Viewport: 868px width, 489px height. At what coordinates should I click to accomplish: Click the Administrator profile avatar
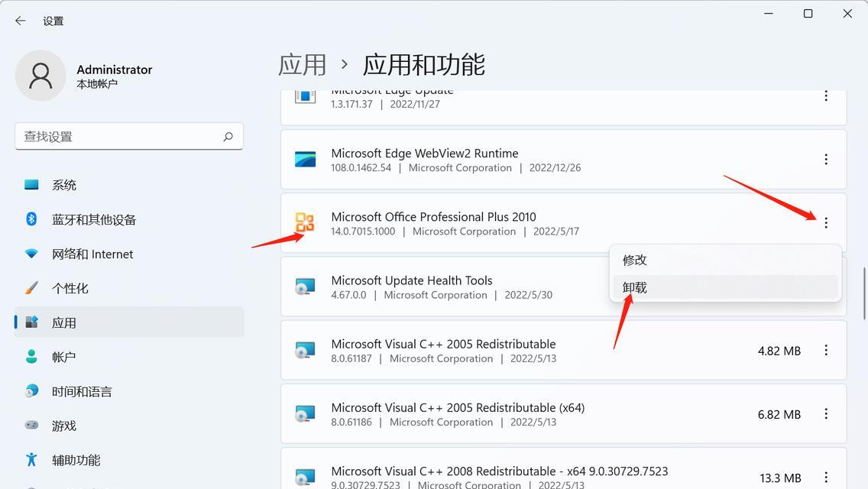pos(40,76)
